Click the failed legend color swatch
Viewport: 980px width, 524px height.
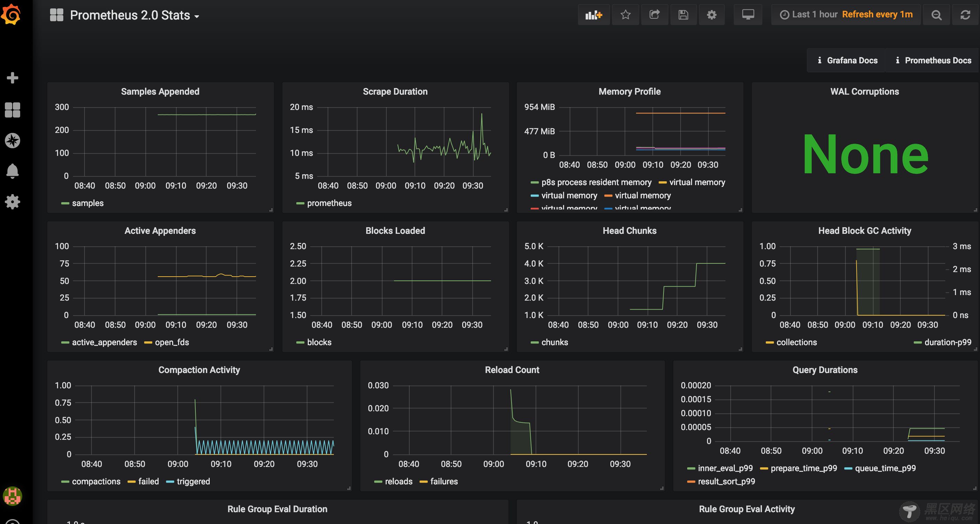(132, 482)
